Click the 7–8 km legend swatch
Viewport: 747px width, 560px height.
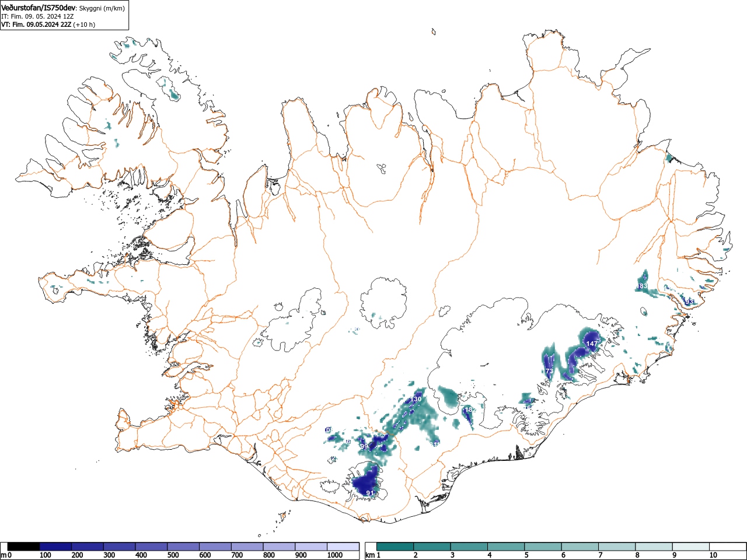point(618,547)
